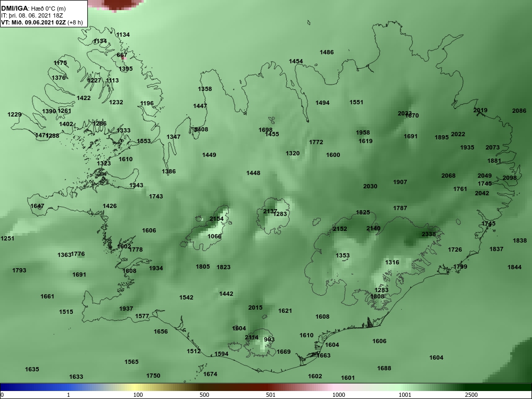This screenshot has height=399, width=532.
Task: Select the map value 667 in the Westfjords
Action: point(122,55)
